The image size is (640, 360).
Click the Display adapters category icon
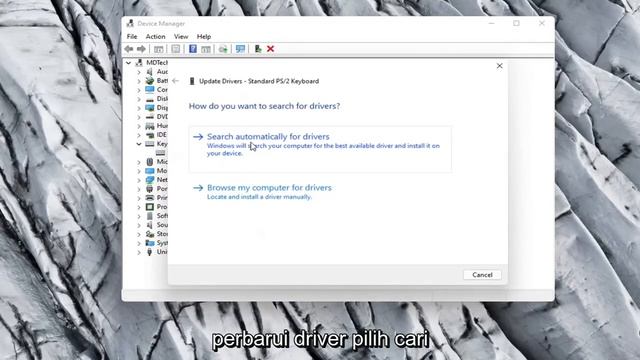click(150, 108)
